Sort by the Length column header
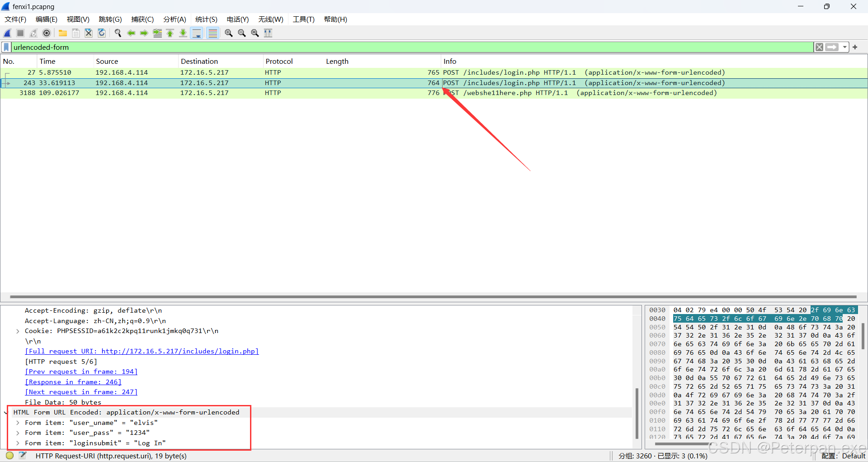Image resolution: width=868 pixels, height=462 pixels. pyautogui.click(x=382, y=62)
